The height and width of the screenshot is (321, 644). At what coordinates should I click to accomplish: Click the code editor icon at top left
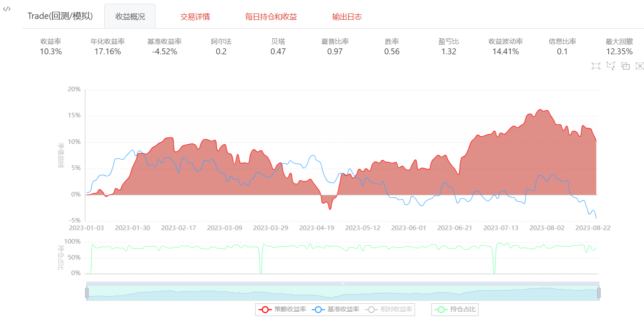[x=7, y=9]
